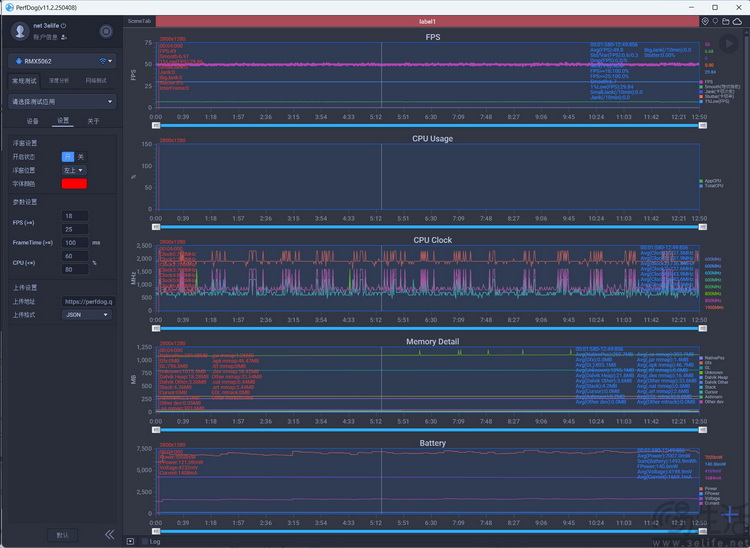Image resolution: width=750 pixels, height=548 pixels.
Task: Click the left handle of Memory Detail range slider
Action: pyautogui.click(x=156, y=430)
